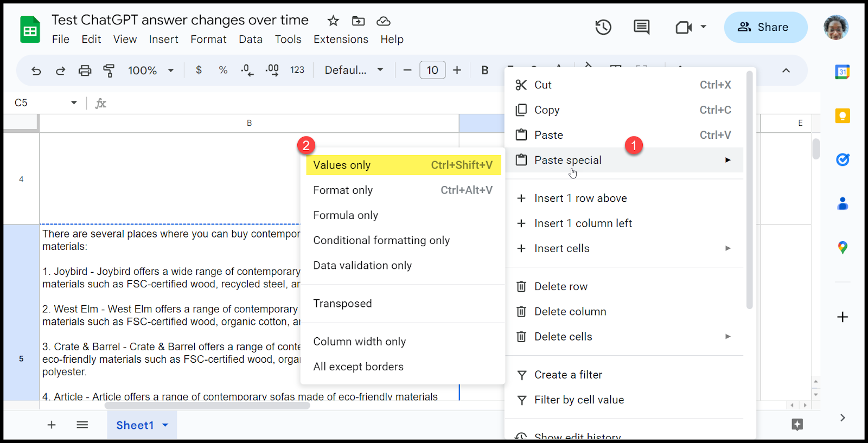Click the font size input field
This screenshot has height=443, width=868.
[x=432, y=70]
